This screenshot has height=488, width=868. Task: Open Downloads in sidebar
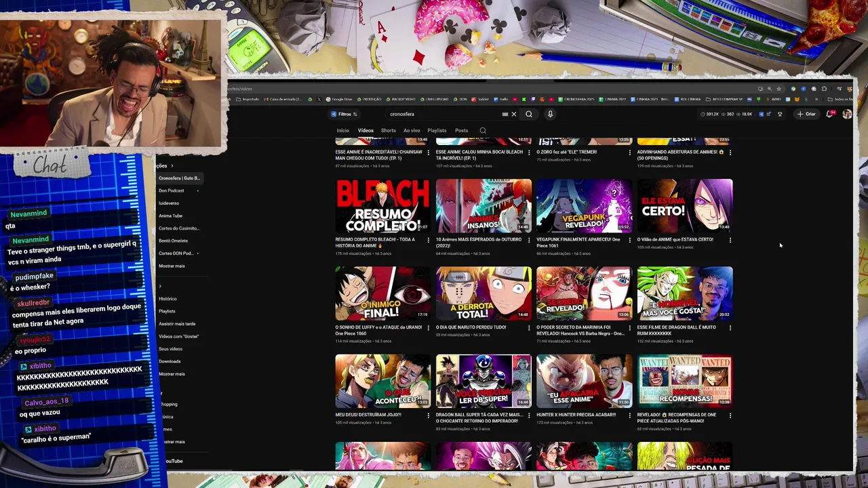pos(170,361)
